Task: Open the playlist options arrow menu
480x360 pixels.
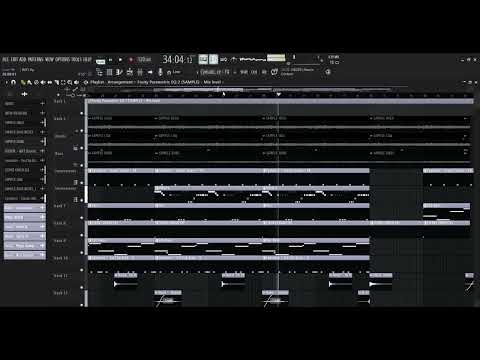Action: [x=6, y=82]
